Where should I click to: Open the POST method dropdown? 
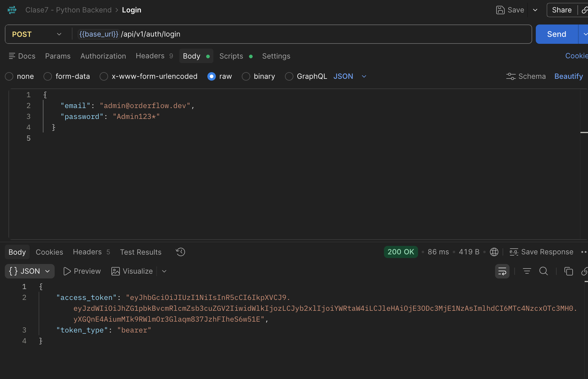click(x=37, y=34)
